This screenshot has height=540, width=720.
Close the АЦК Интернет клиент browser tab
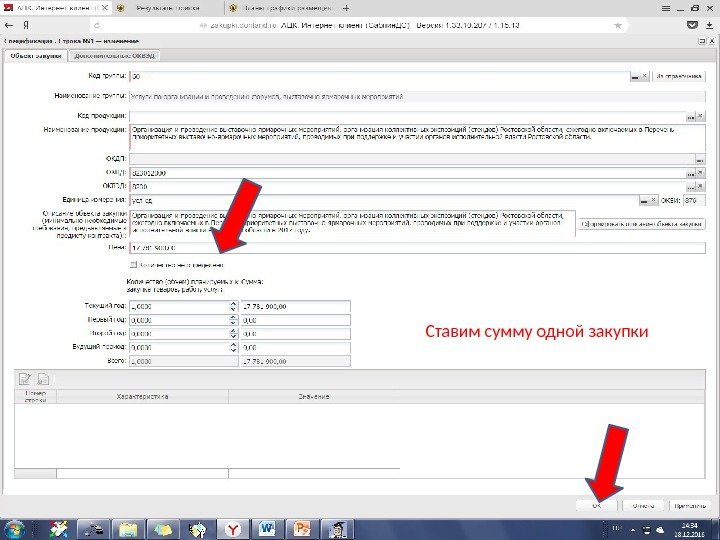coord(105,8)
